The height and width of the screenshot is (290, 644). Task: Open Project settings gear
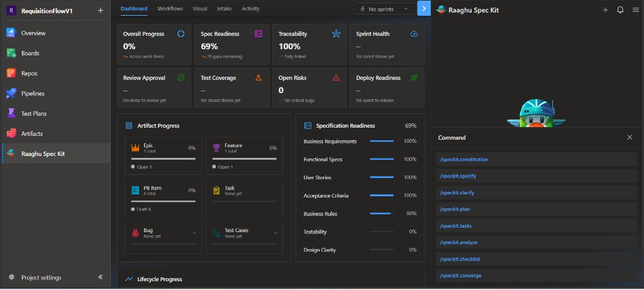tap(11, 277)
